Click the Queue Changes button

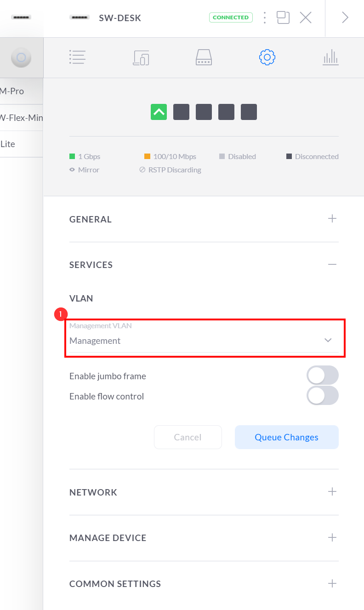286,437
